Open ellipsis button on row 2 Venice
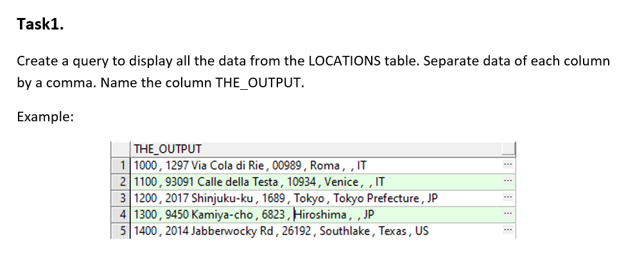The height and width of the screenshot is (258, 644). pos(509,182)
